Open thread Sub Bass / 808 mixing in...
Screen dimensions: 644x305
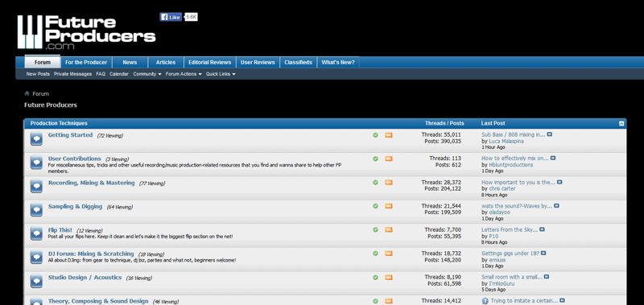pos(513,134)
